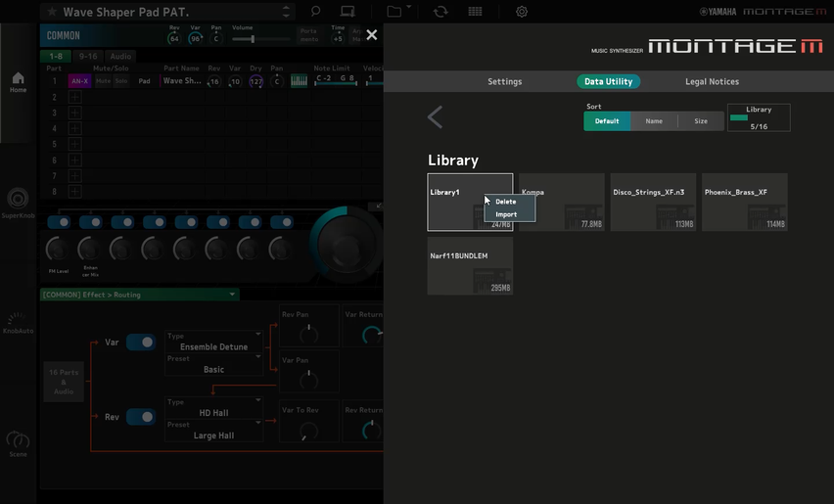Image resolution: width=834 pixels, height=504 pixels.
Task: Toggle the Var effect switch
Action: [x=141, y=343]
